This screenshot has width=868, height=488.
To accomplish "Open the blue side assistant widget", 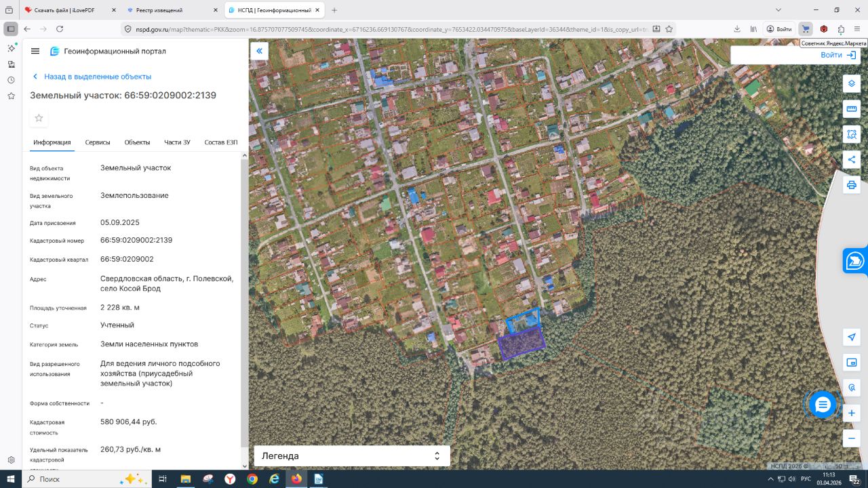I will point(856,261).
